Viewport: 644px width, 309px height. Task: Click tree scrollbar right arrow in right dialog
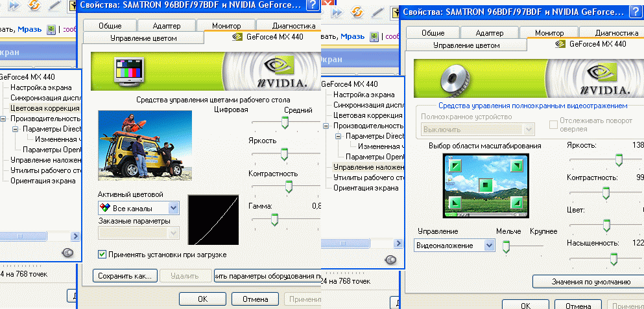pos(398,244)
